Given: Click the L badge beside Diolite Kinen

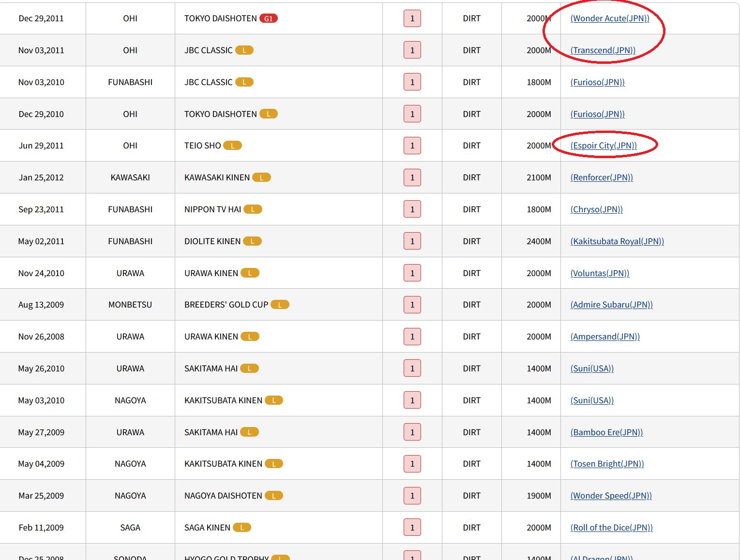Looking at the screenshot, I should coord(252,241).
